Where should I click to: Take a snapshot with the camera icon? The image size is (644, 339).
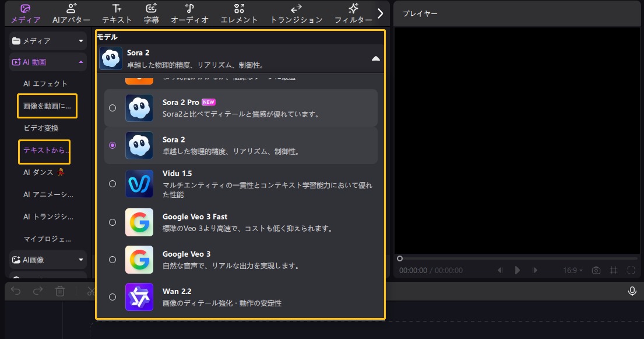pos(596,270)
